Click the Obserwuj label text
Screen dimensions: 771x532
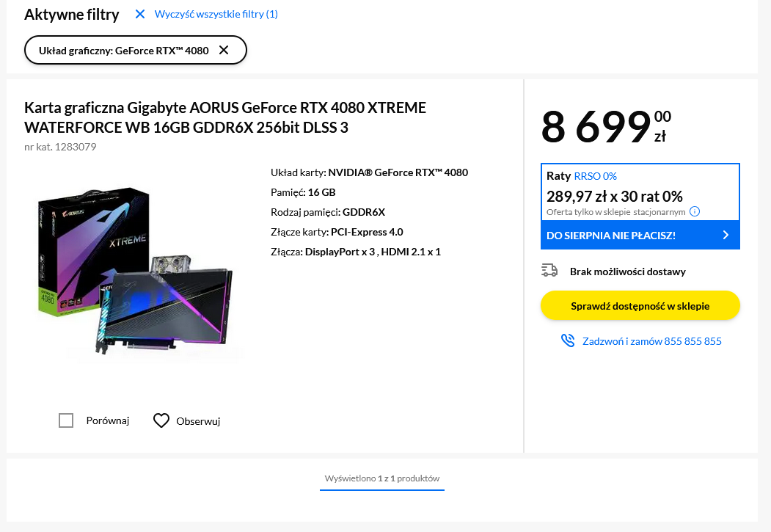198,421
